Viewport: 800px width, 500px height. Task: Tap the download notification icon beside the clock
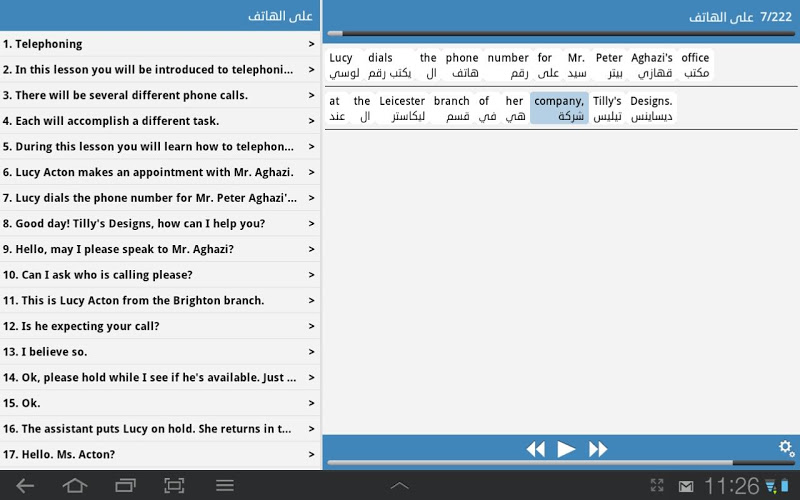pos(770,486)
